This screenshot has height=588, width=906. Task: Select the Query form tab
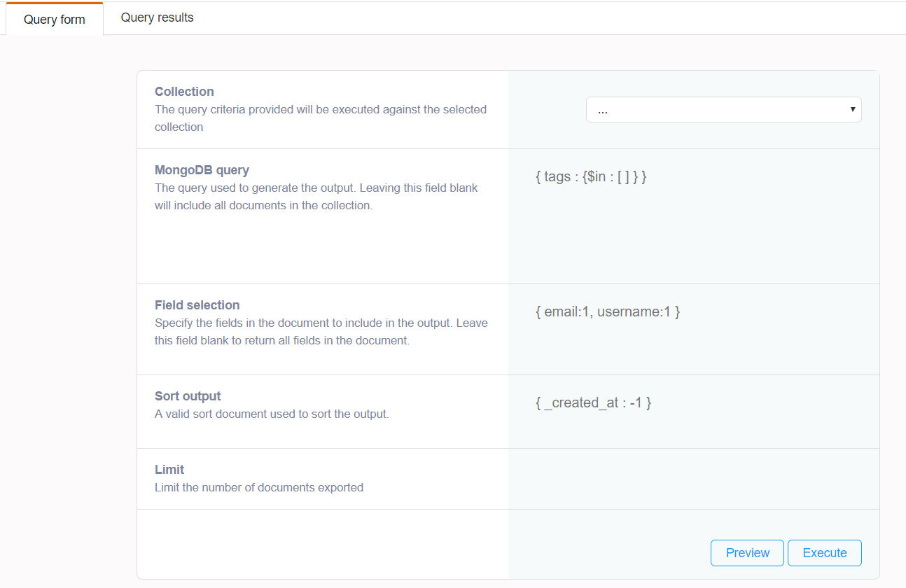click(x=55, y=20)
